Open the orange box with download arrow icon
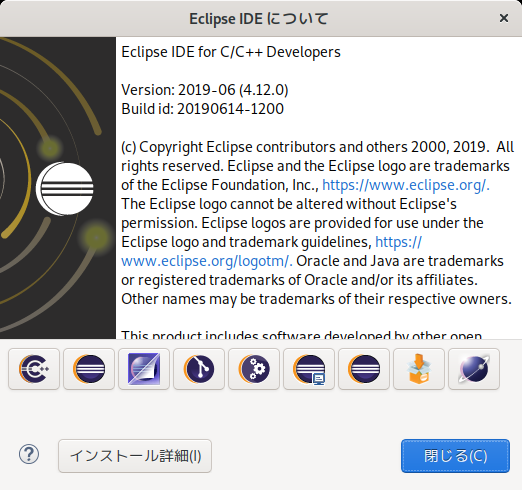This screenshot has width=522, height=490. [x=419, y=369]
